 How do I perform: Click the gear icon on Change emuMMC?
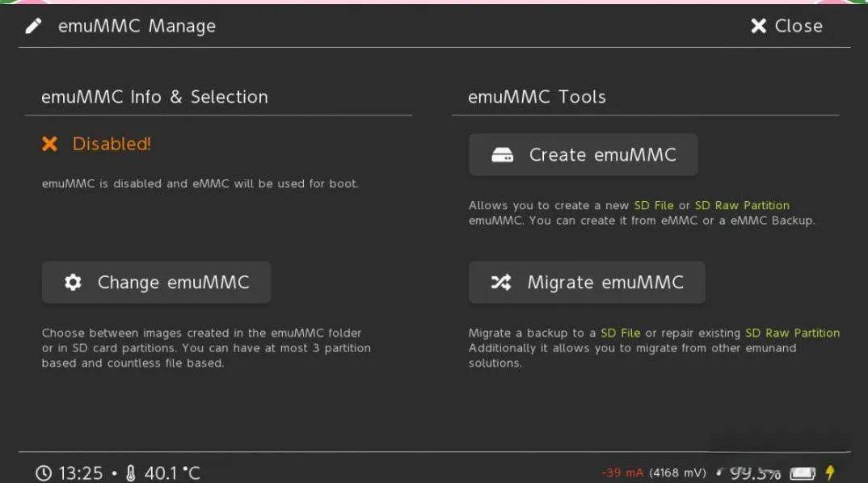pos(73,282)
